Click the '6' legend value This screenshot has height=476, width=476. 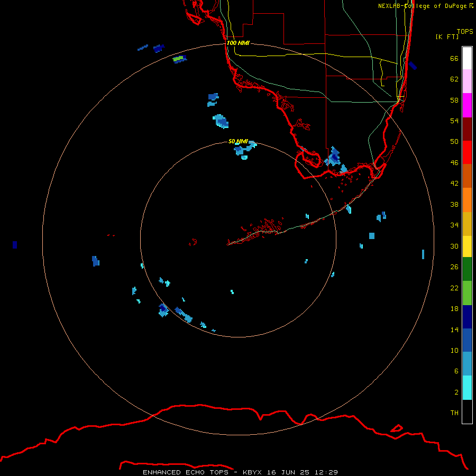(456, 371)
